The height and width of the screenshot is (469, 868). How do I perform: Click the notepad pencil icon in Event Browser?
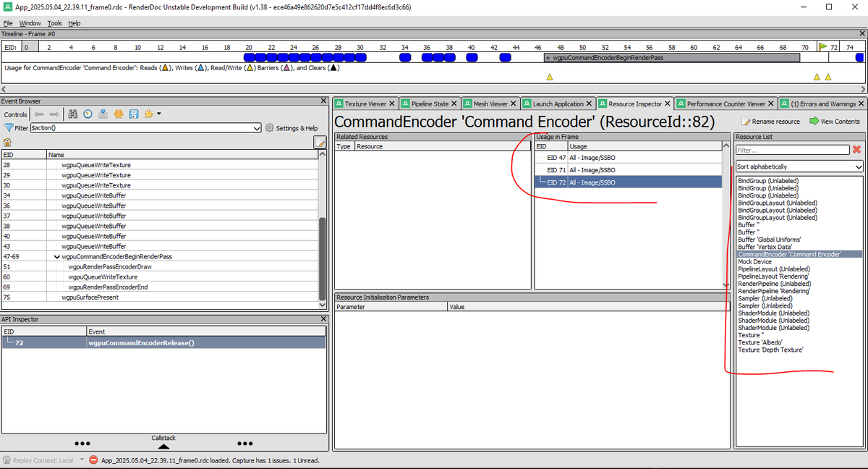319,142
